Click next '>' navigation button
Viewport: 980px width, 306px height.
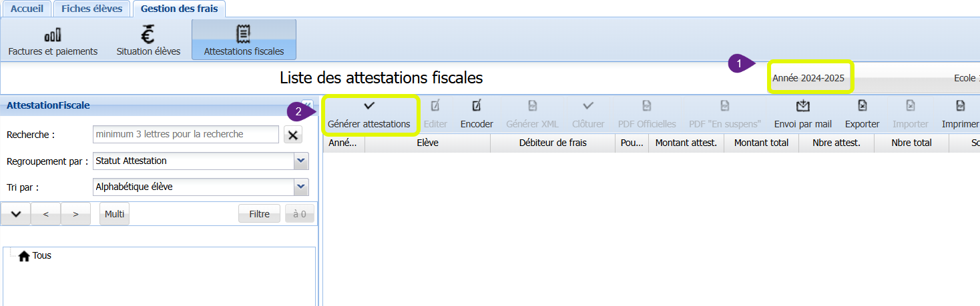coord(75,214)
